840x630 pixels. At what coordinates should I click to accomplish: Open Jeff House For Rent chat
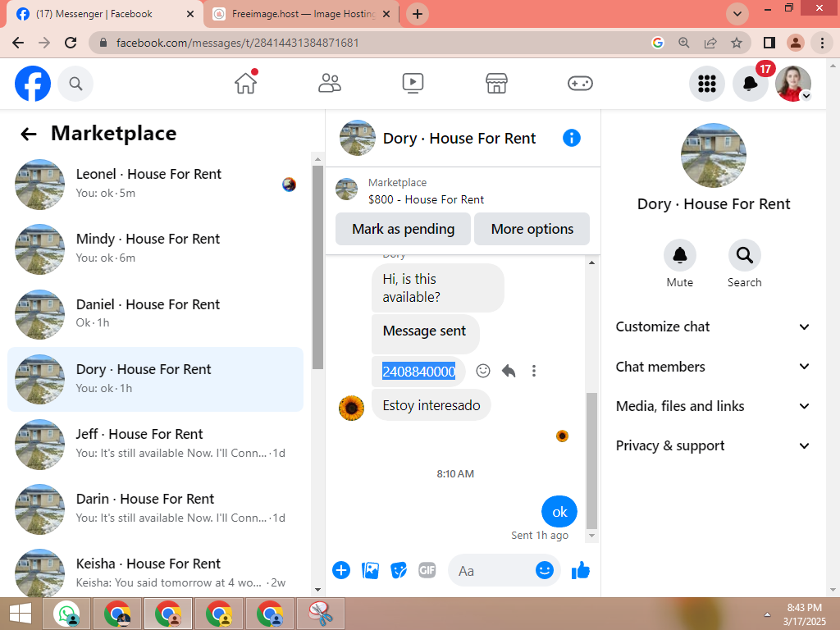(x=155, y=444)
